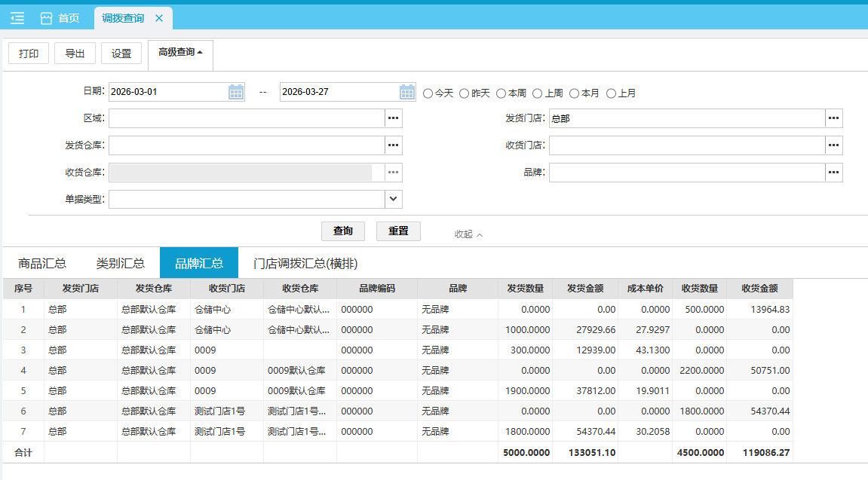Open the 发货仓库 lookup ellipsis button

click(x=393, y=145)
